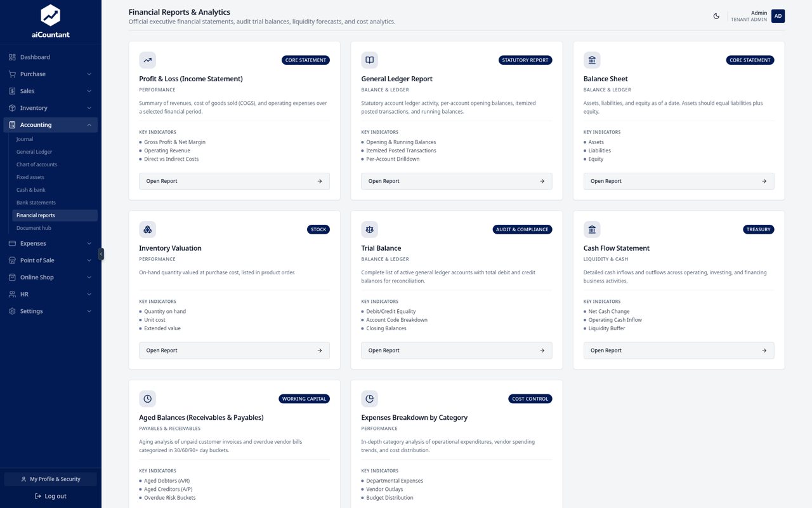Click the aiCountant logo icon

pos(50,15)
